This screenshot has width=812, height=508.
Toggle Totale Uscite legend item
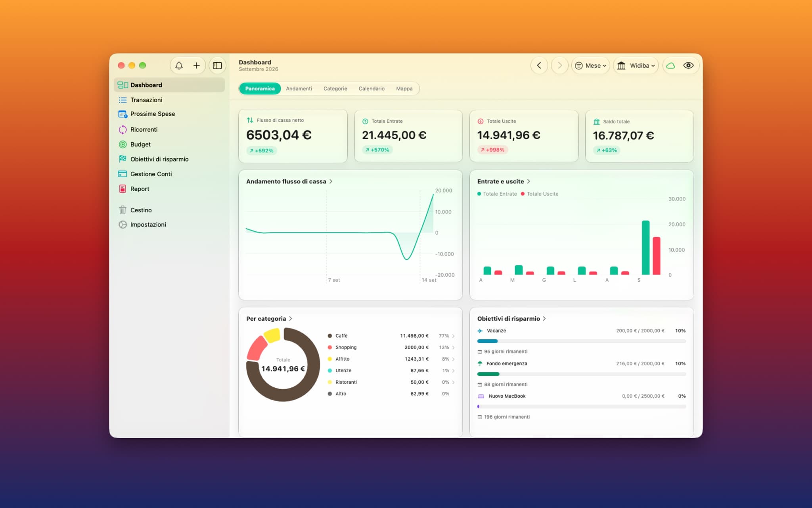click(x=540, y=194)
